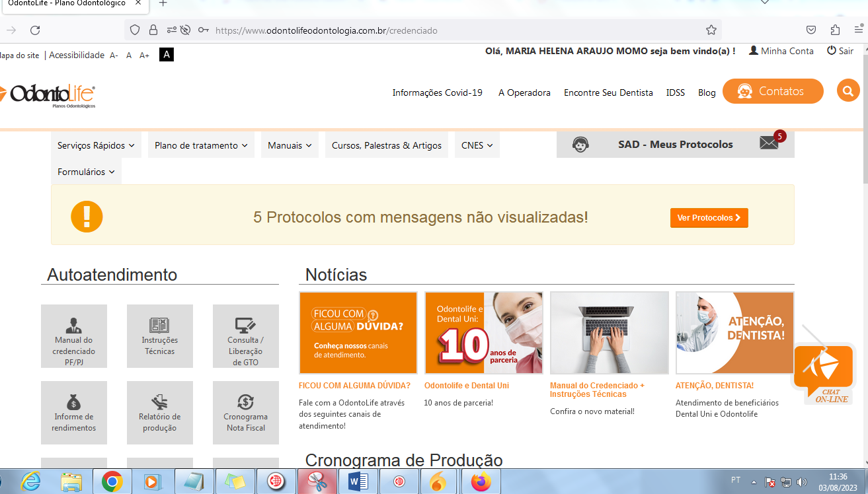Expand the Plano de tratamento menu
The height and width of the screenshot is (494, 868).
tap(201, 145)
